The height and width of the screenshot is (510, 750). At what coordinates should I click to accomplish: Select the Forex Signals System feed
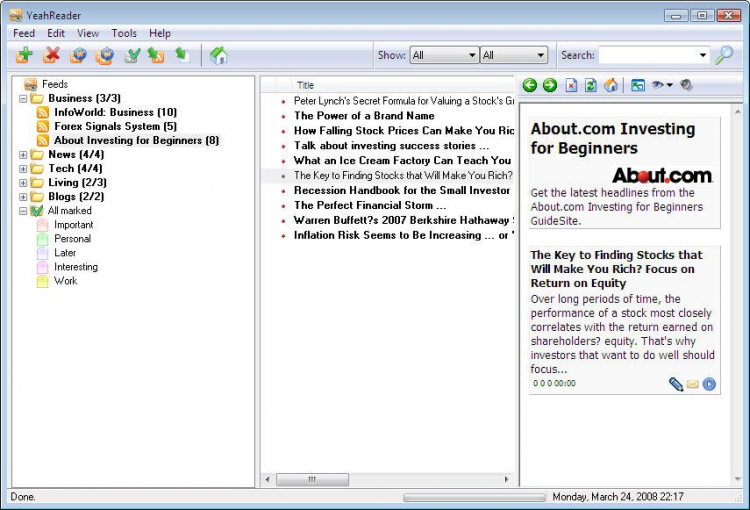(115, 126)
